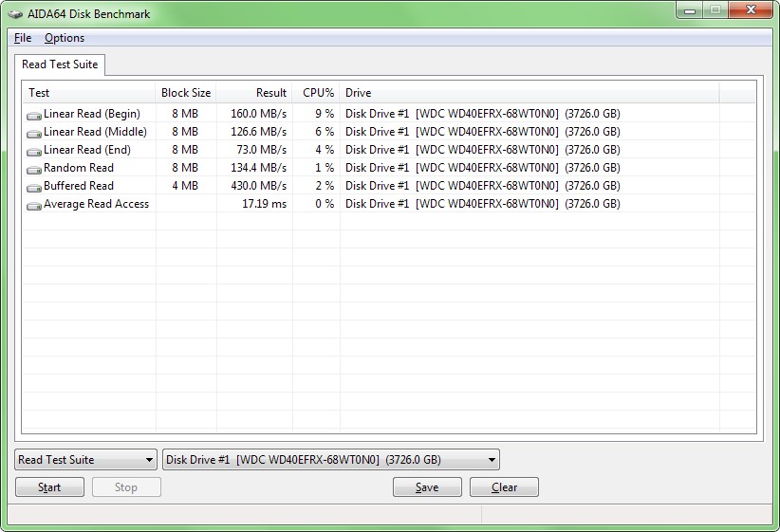Click the 430.0 MB/s result value
780x532 pixels.
click(259, 186)
